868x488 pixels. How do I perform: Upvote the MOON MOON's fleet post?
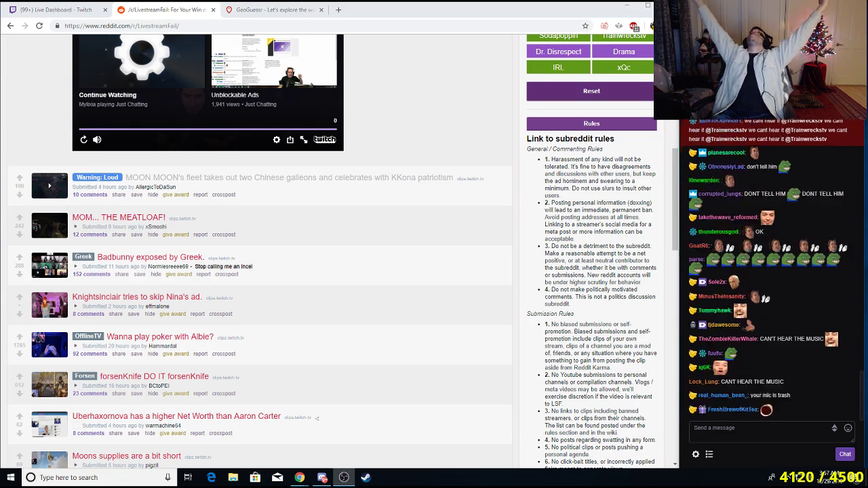[x=20, y=178]
